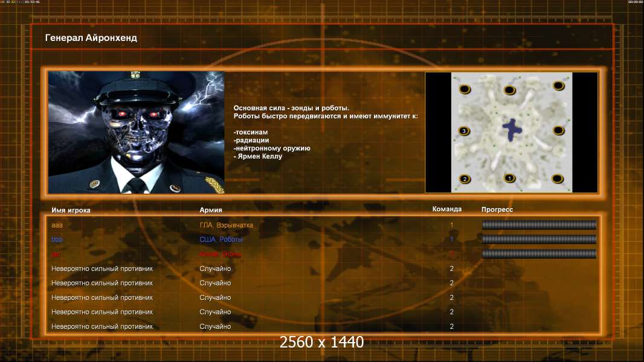Click start position 2 on the map
Viewport: 644px width, 362px height.
coord(465,179)
